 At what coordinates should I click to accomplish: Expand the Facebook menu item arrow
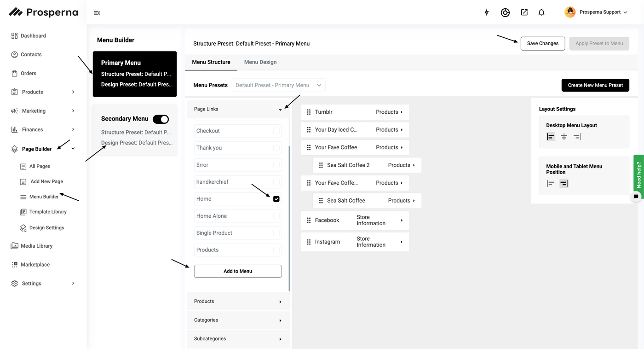[402, 221]
